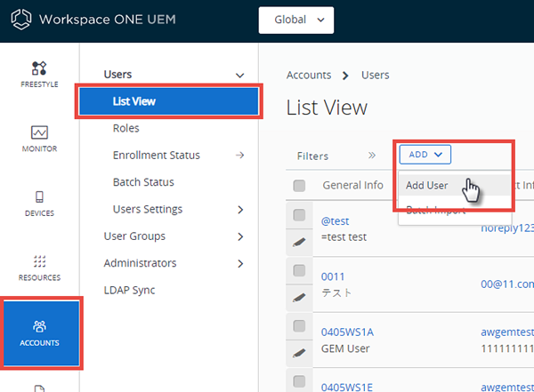
Task: Open the 0405WS1A user link
Action: (x=347, y=332)
